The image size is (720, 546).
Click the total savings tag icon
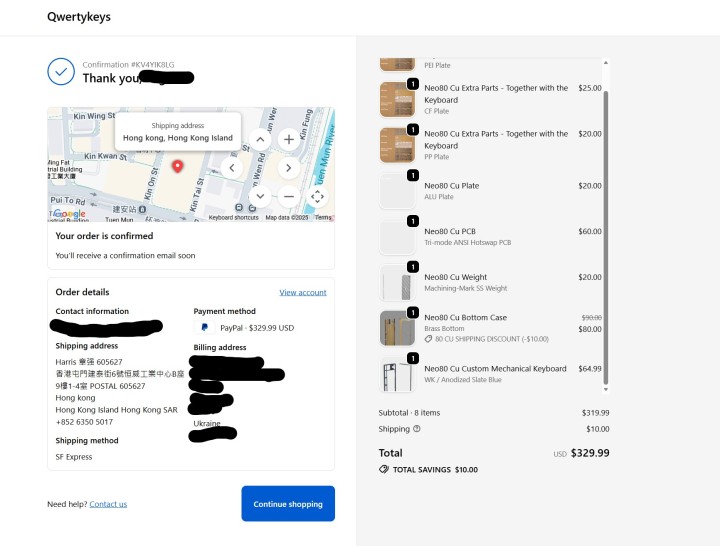[384, 469]
